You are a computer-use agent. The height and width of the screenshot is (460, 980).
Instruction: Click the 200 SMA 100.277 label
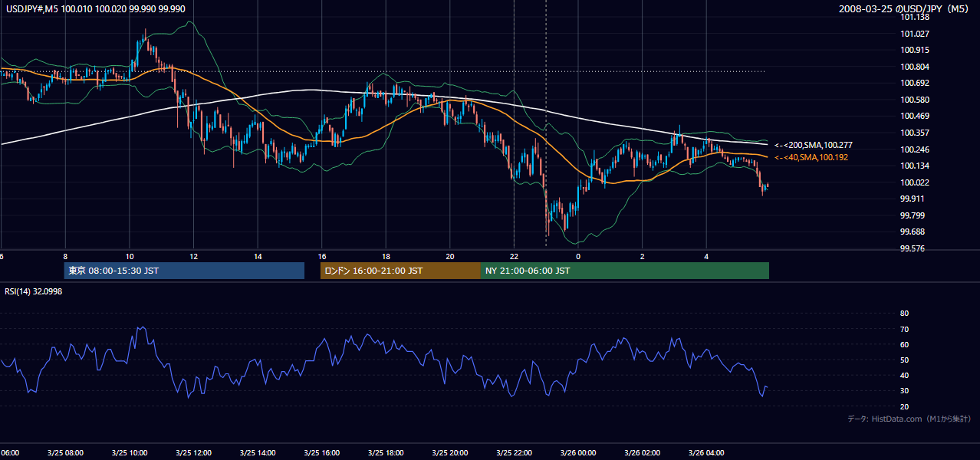813,145
